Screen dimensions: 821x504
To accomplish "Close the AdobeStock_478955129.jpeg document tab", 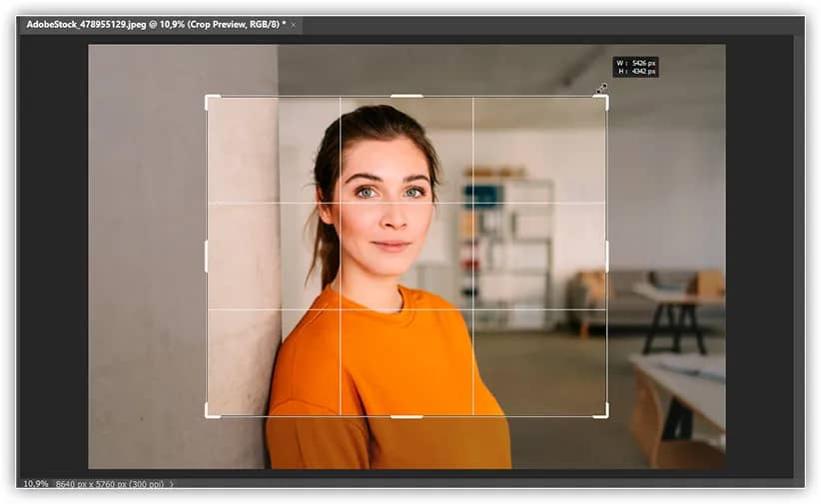I will click(294, 24).
